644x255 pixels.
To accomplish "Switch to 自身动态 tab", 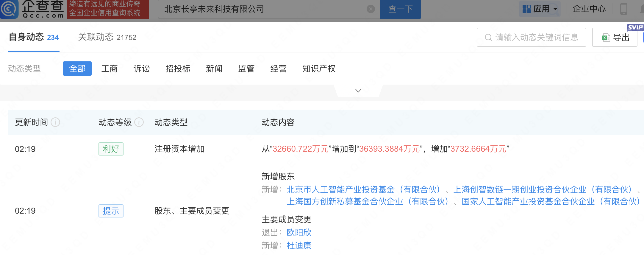I will pos(34,37).
